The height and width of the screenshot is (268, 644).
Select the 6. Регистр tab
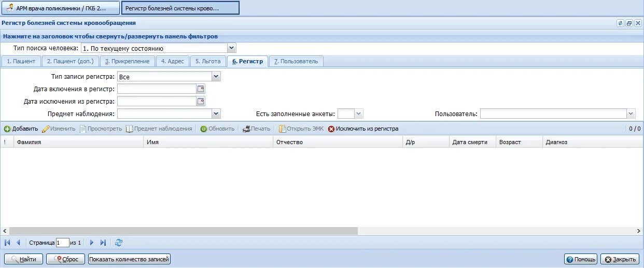247,61
